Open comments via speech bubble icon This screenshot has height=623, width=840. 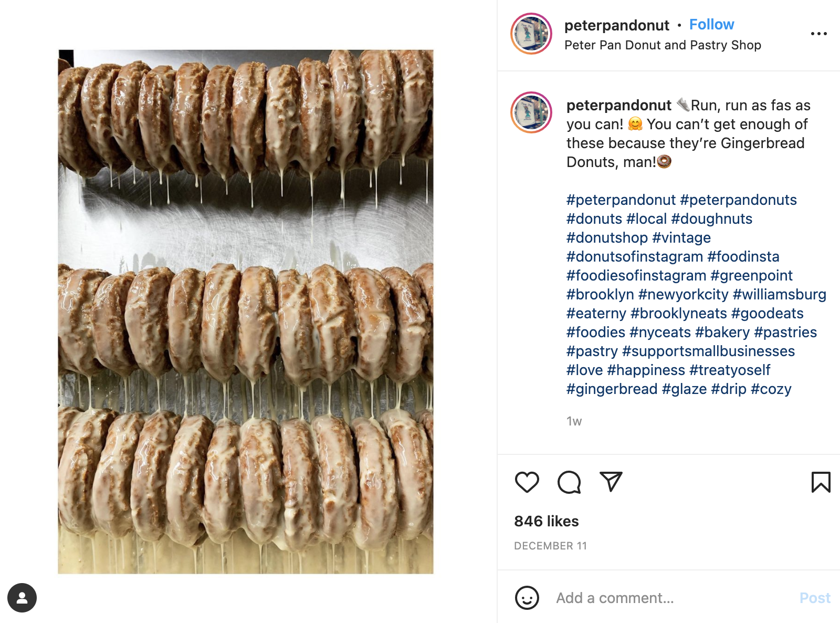pos(569,482)
